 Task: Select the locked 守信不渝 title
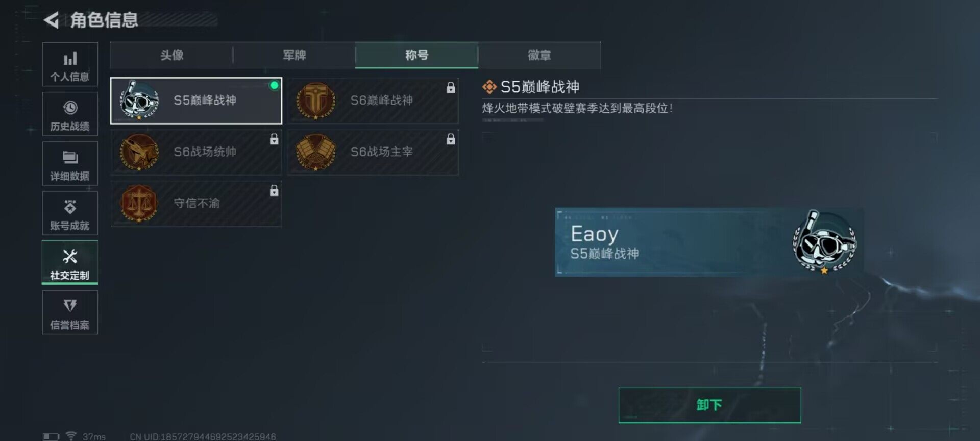click(x=196, y=204)
